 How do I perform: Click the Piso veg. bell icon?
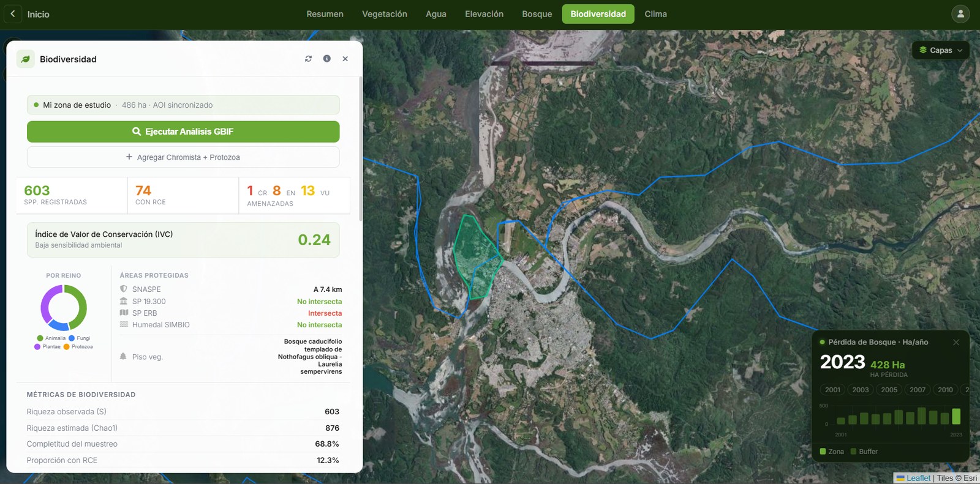123,356
